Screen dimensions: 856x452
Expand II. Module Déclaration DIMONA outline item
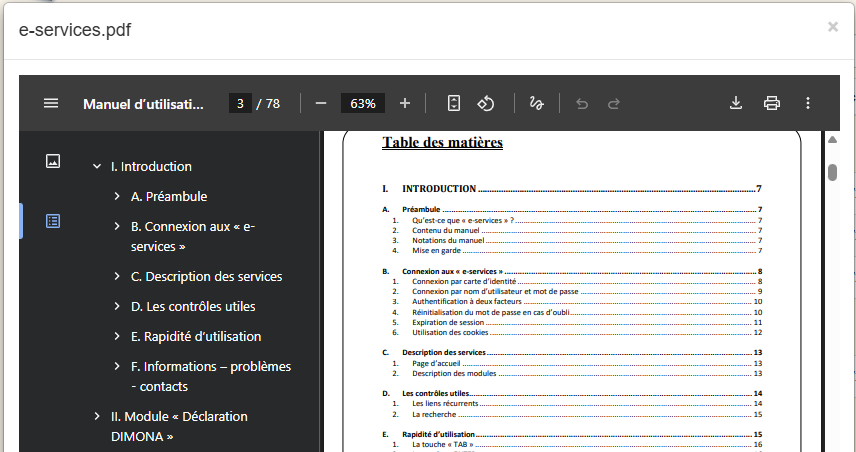tap(97, 416)
